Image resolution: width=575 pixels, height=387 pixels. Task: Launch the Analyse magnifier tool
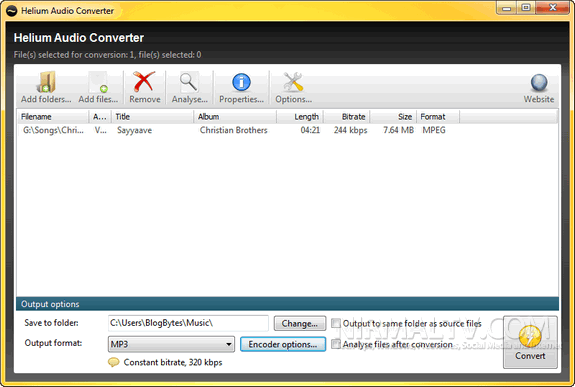pos(189,87)
